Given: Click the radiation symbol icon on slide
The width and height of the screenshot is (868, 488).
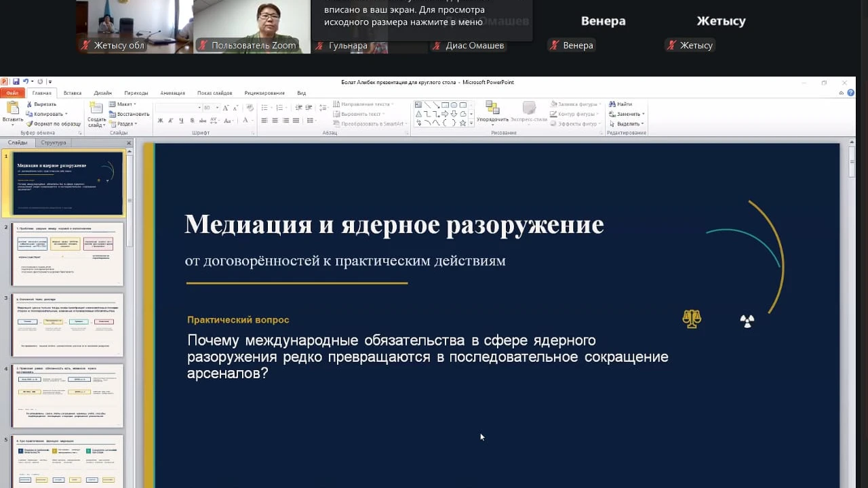Looking at the screenshot, I should pyautogui.click(x=747, y=321).
